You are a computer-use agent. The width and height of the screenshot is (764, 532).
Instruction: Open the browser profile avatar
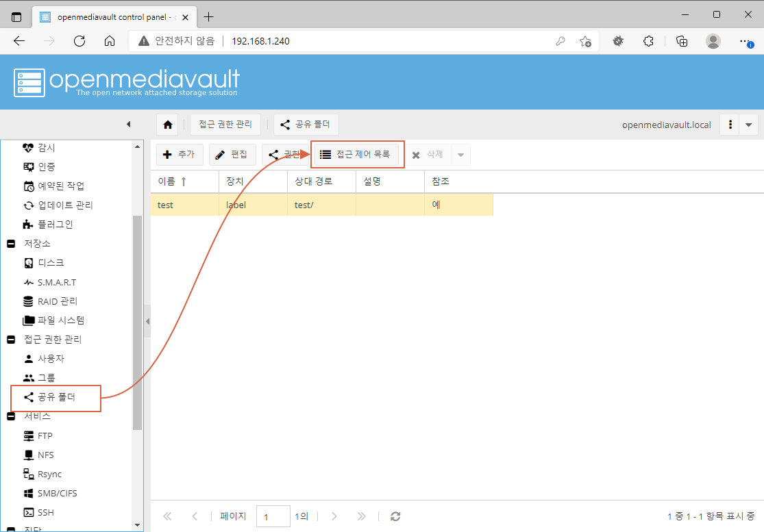click(x=713, y=41)
